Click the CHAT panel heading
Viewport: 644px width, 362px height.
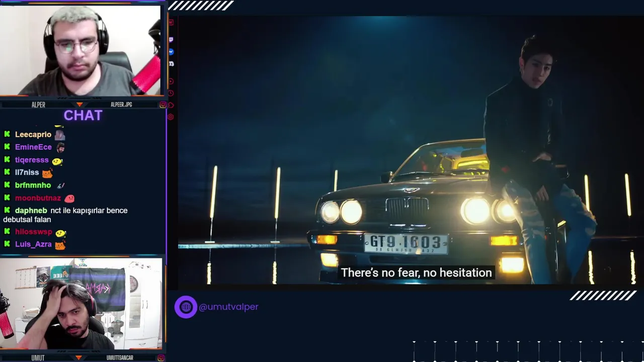pyautogui.click(x=83, y=116)
